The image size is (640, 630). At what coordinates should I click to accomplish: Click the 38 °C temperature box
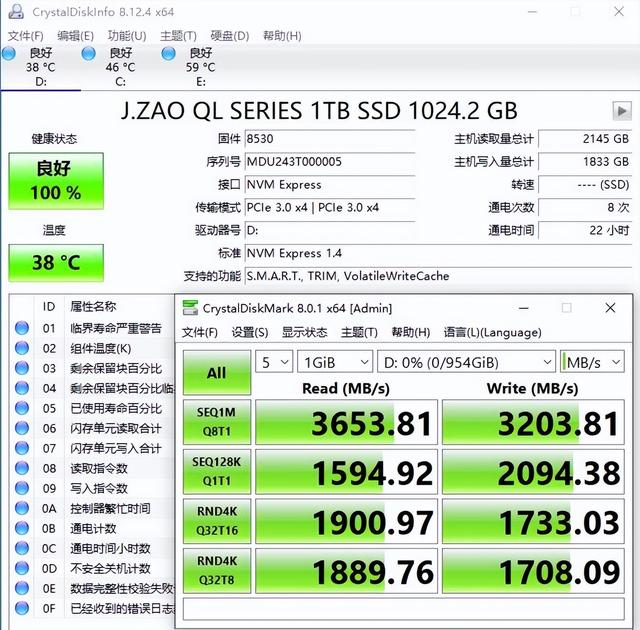coord(56,263)
